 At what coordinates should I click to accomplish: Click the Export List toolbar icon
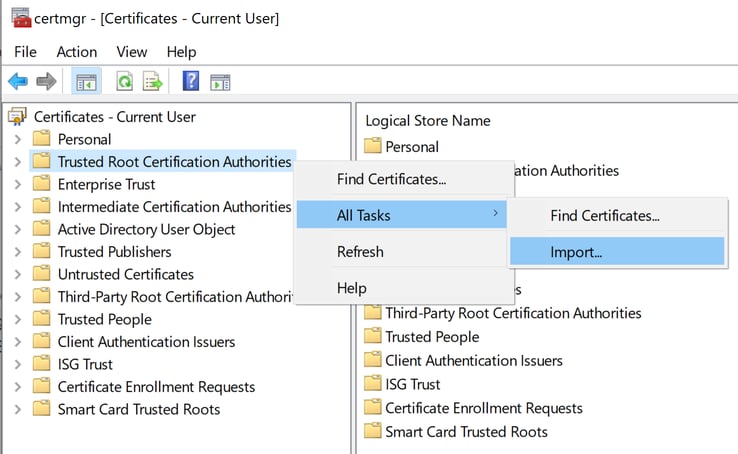[x=152, y=81]
